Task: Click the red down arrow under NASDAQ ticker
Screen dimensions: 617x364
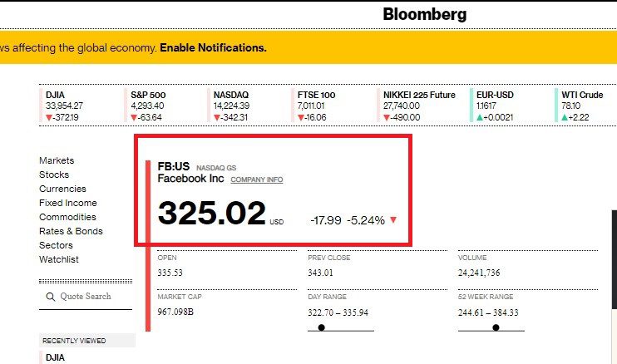Action: point(217,117)
